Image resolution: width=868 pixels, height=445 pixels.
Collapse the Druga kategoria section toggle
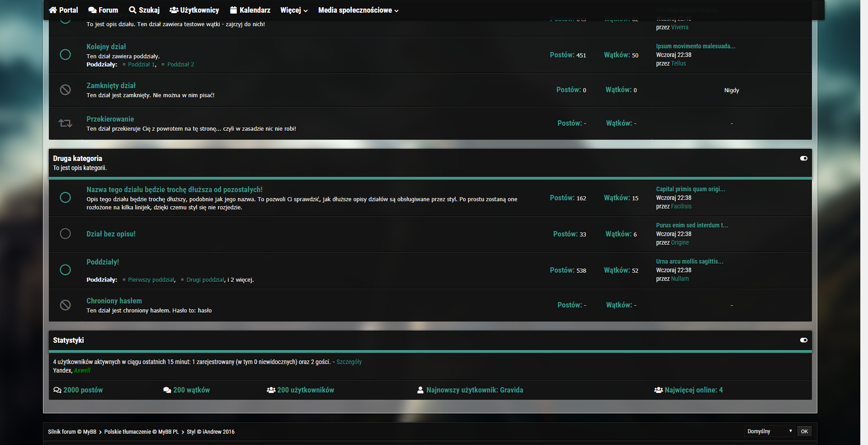point(803,158)
